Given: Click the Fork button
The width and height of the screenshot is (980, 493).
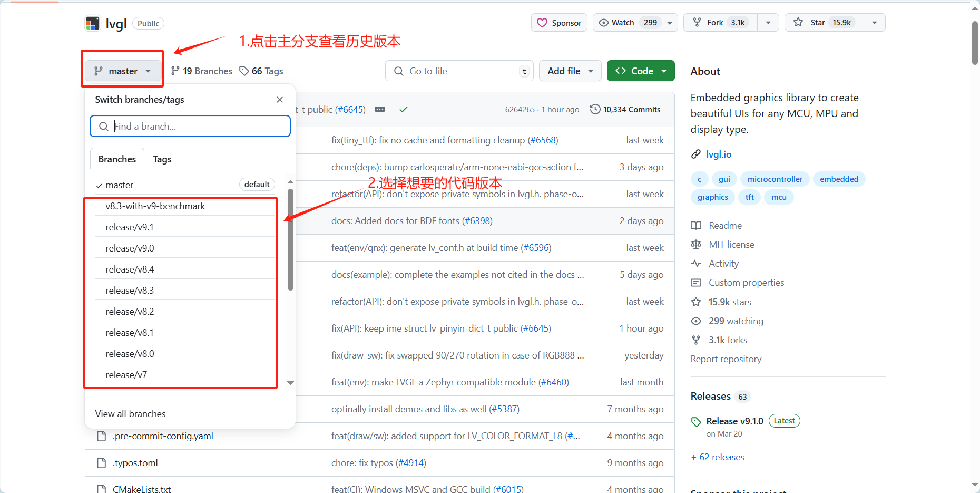Looking at the screenshot, I should tap(720, 23).
